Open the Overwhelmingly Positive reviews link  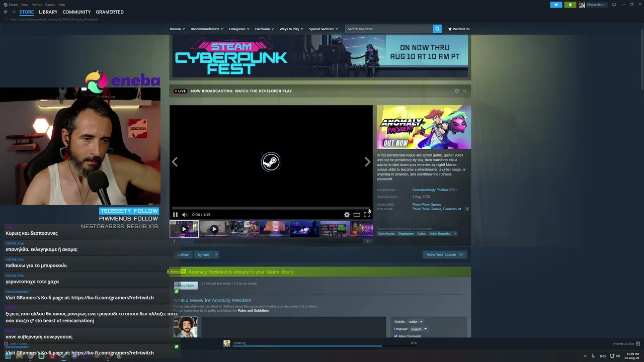coord(430,190)
